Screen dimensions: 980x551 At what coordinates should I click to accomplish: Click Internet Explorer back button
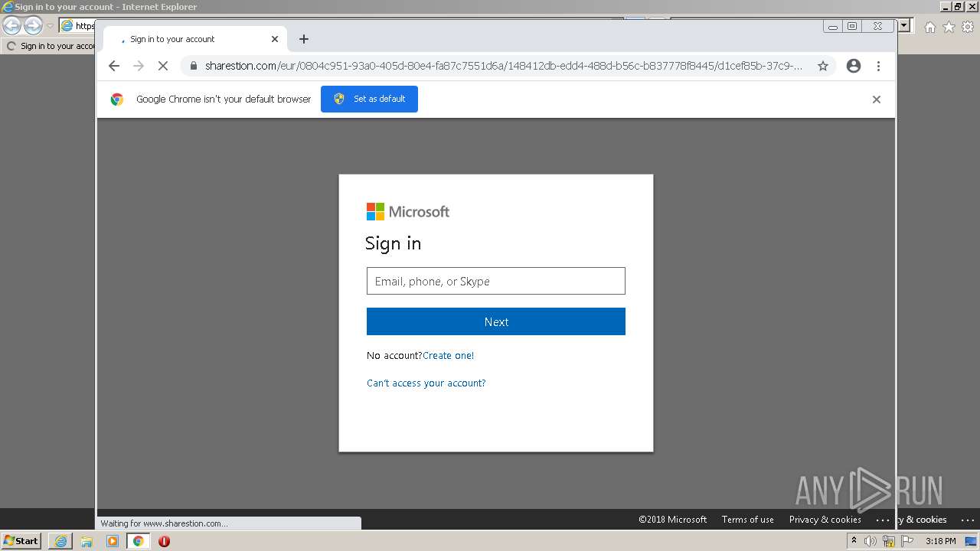(11, 25)
